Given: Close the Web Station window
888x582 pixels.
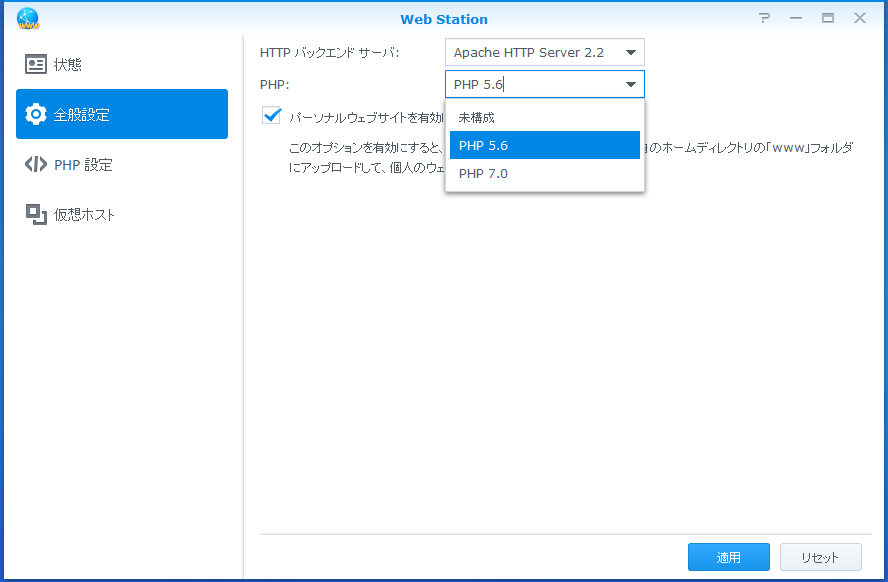Looking at the screenshot, I should click(x=860, y=18).
